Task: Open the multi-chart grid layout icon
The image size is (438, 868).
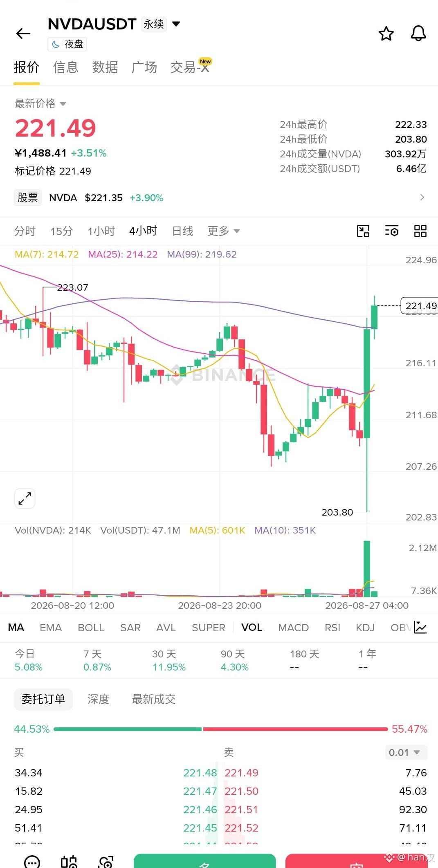Action: pos(420,231)
